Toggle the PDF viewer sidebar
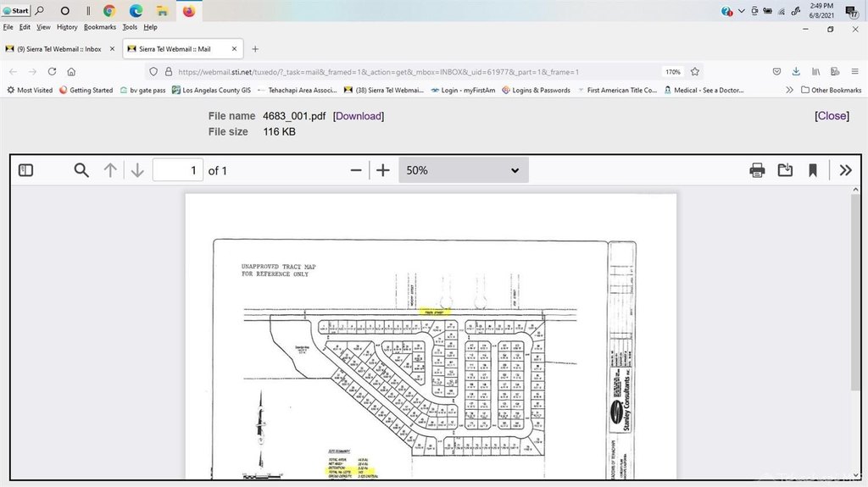 coord(26,170)
